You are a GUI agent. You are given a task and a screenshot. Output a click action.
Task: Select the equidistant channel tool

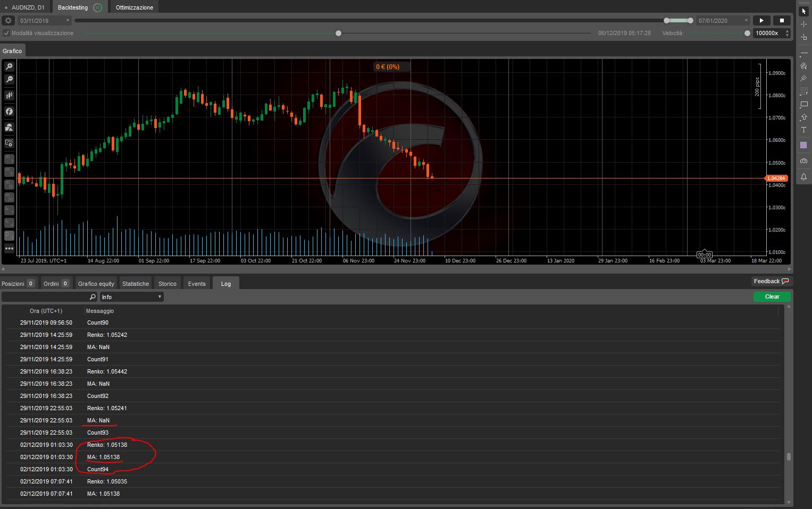click(x=803, y=66)
